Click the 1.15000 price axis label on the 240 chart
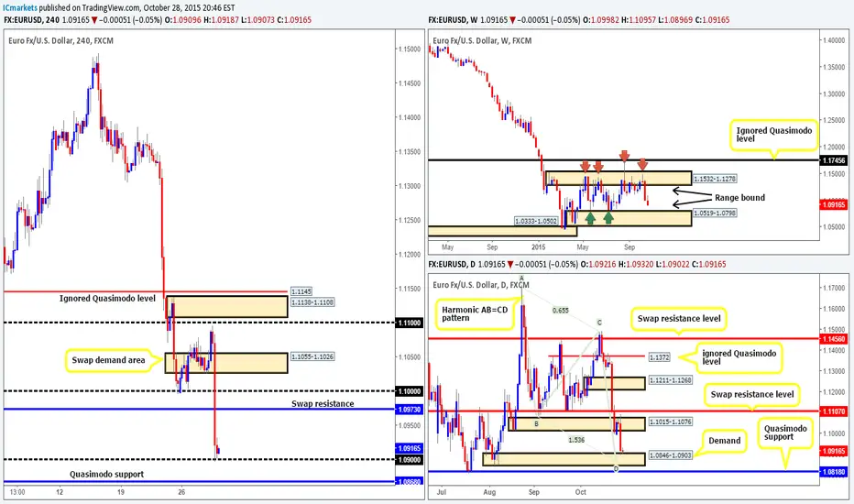854x504 pixels. [409, 49]
